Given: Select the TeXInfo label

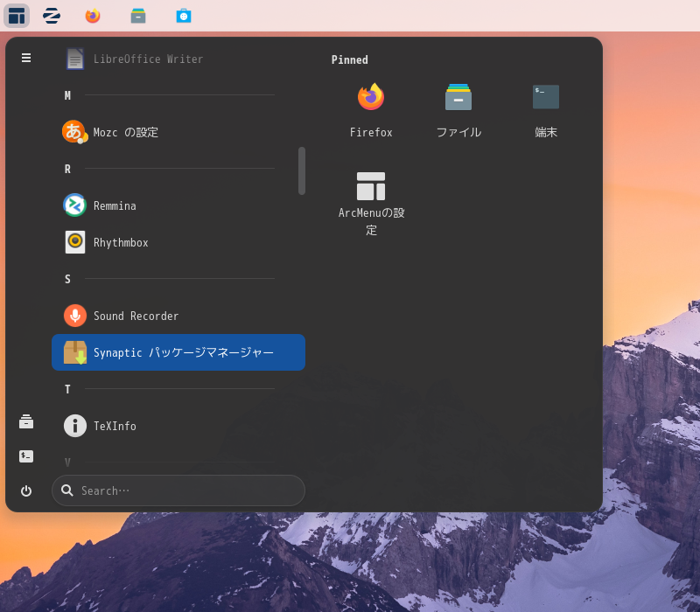Looking at the screenshot, I should tap(115, 426).
